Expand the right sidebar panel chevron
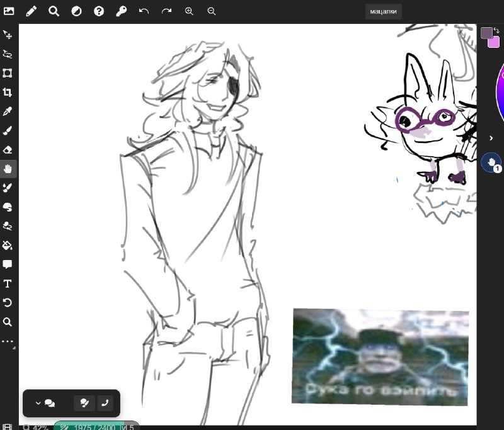The width and height of the screenshot is (504, 430). (x=491, y=138)
